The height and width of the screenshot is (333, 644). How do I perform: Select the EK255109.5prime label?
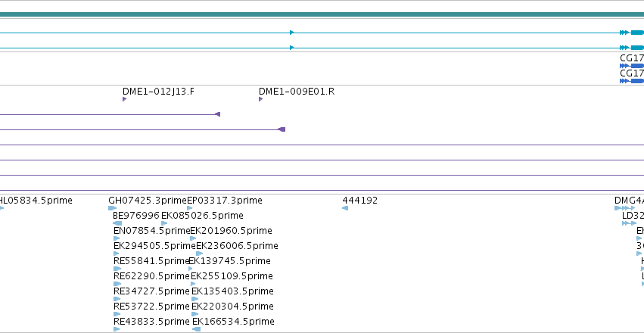point(232,276)
